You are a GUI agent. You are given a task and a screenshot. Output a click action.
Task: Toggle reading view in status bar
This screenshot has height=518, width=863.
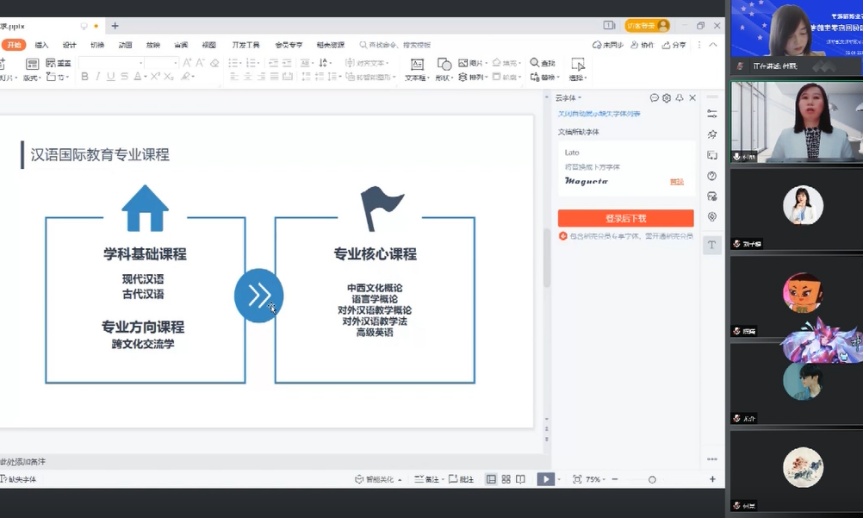coord(520,480)
